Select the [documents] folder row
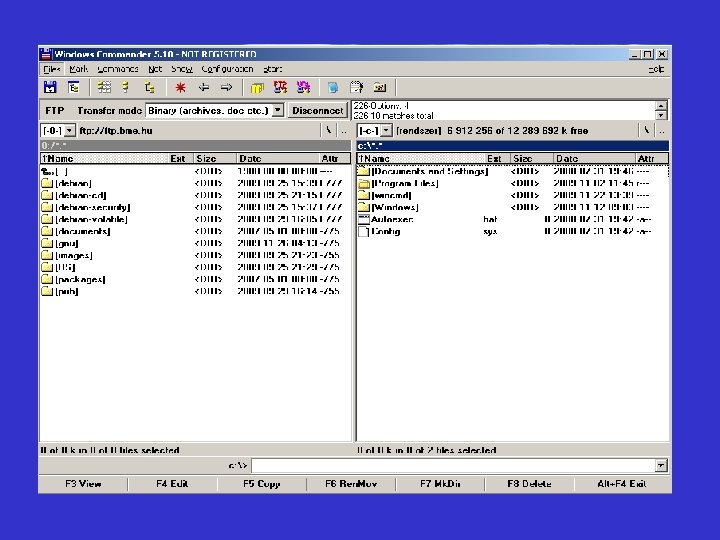This screenshot has height=540, width=720. click(x=195, y=231)
